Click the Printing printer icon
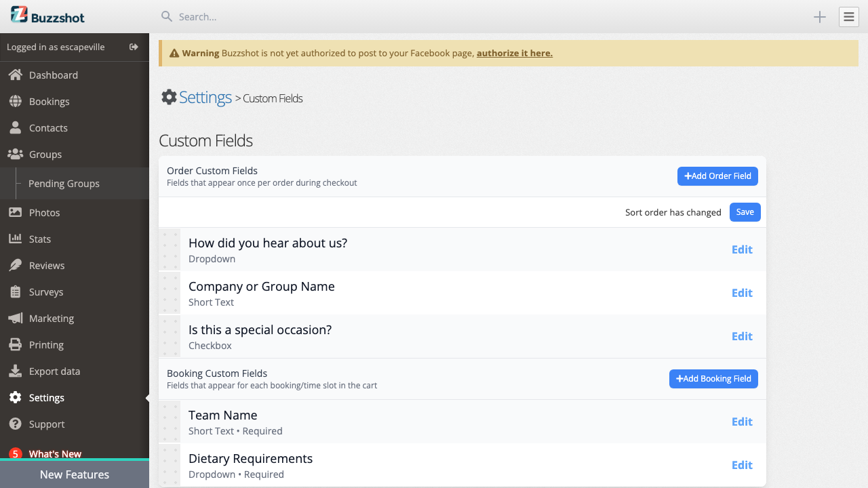This screenshot has height=488, width=868. pos(15,345)
